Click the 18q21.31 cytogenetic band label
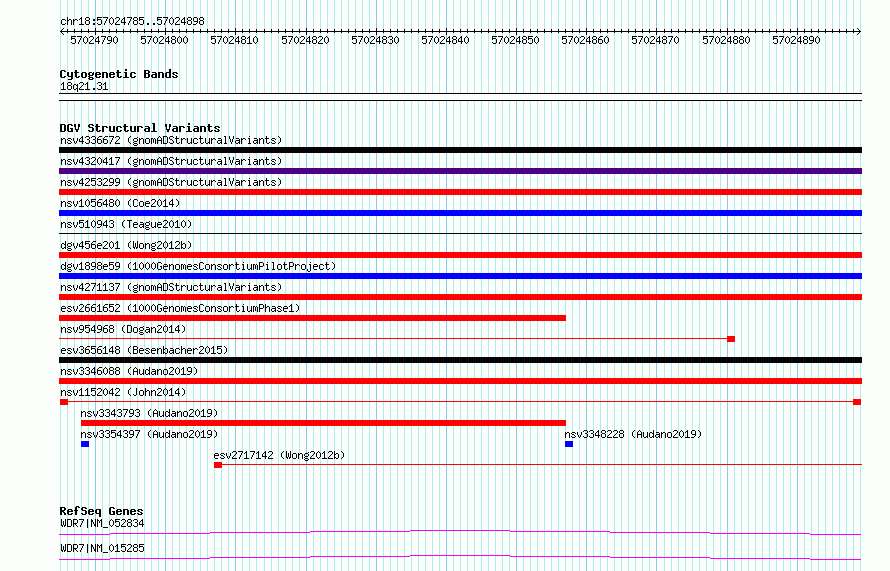Screen dimensions: 890x571 point(84,86)
